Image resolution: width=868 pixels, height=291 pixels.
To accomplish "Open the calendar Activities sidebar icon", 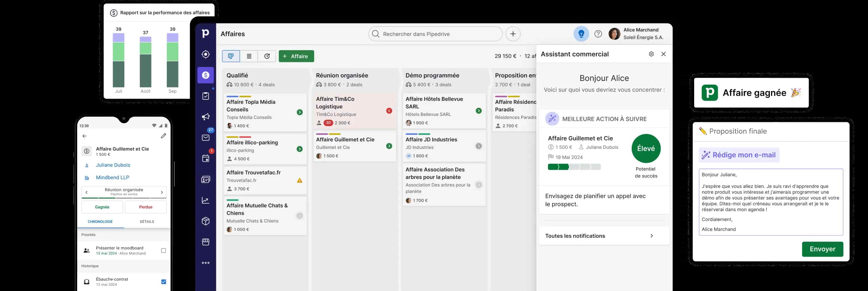I will (x=206, y=158).
